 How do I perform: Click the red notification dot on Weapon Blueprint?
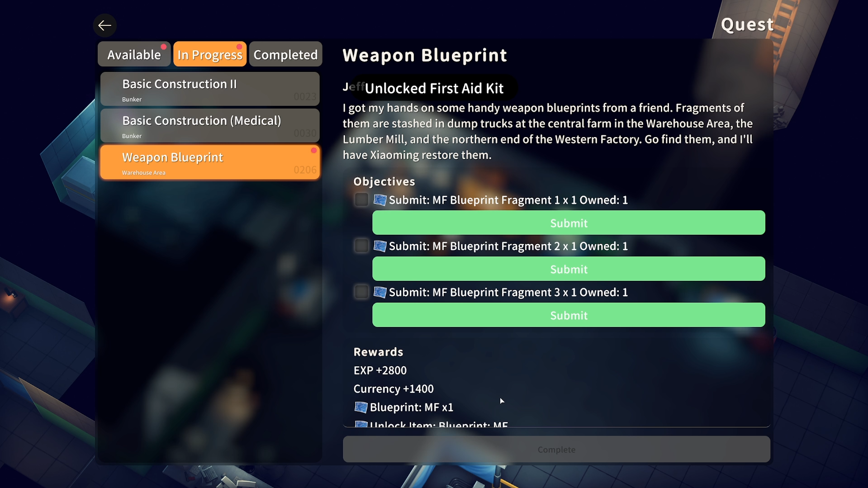pyautogui.click(x=313, y=151)
